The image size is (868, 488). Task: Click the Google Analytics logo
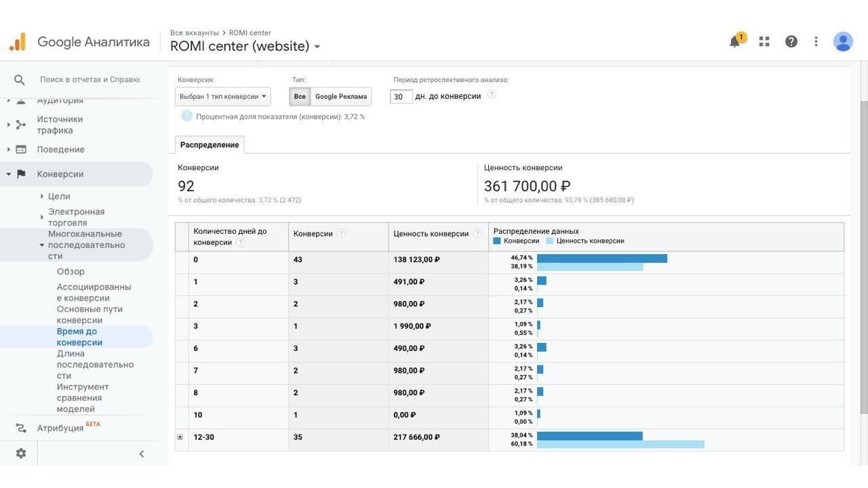click(x=18, y=42)
